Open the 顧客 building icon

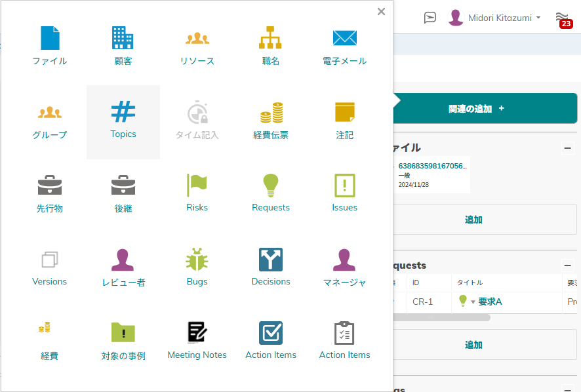(x=123, y=38)
